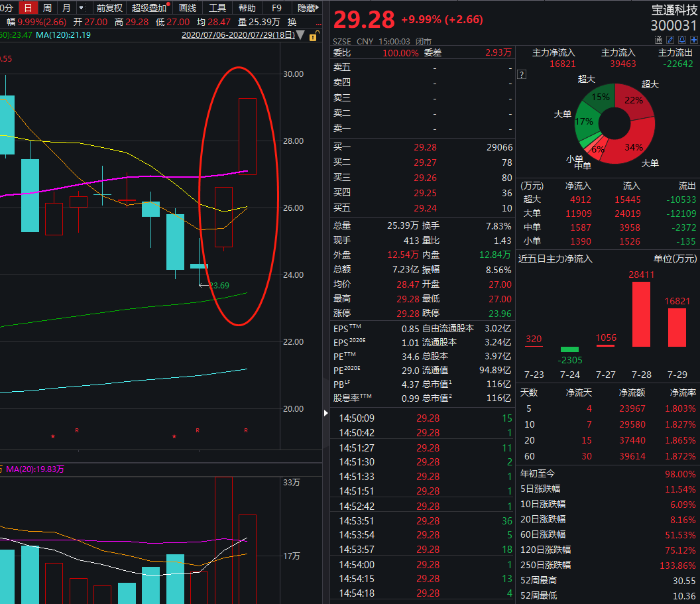Add stock to watchlist with plus icon
The image size is (700, 604).
[x=694, y=40]
